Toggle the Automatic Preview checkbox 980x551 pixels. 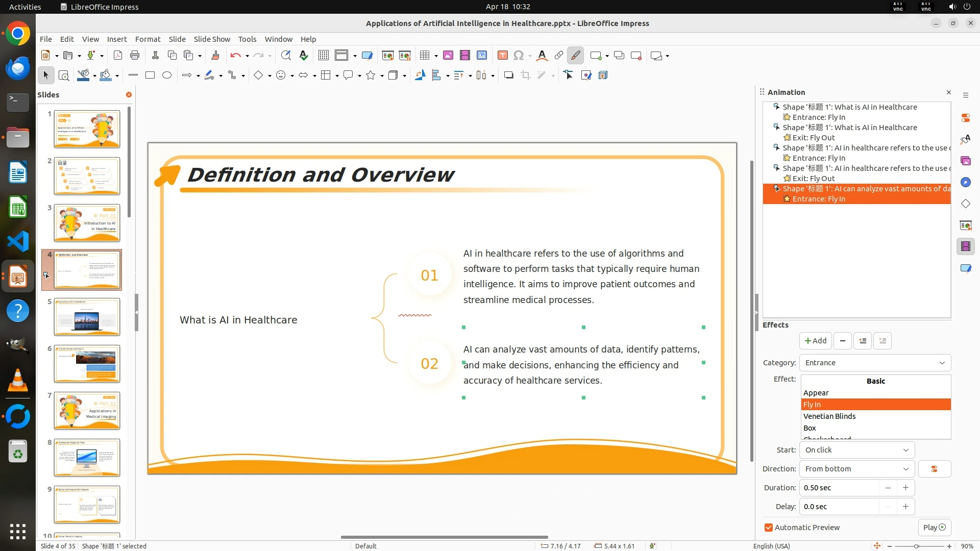pos(769,528)
